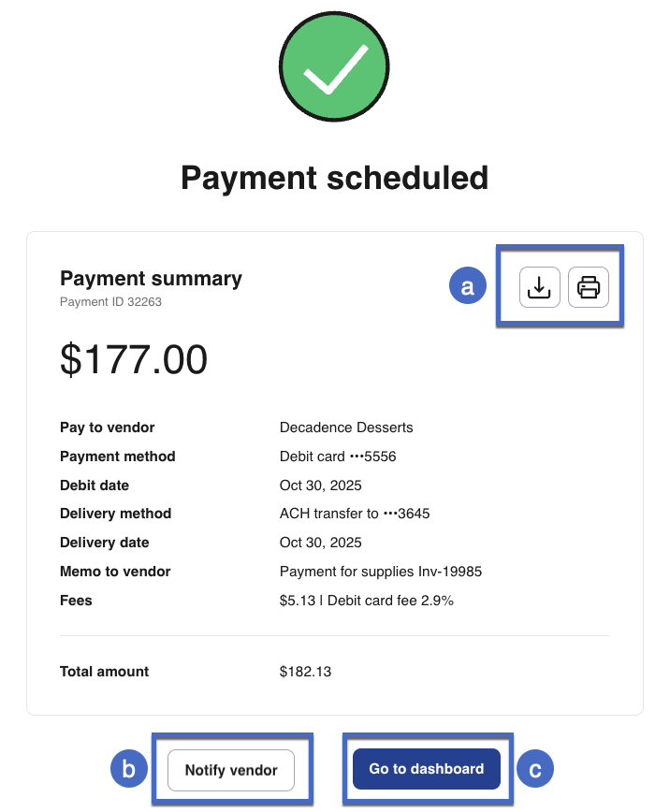
Task: Click the Payment scheduled heading
Action: point(335,177)
